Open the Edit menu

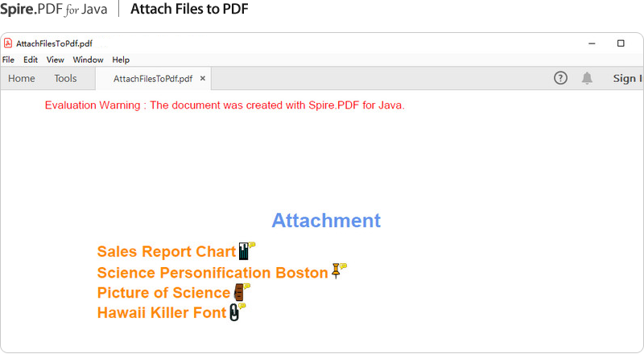(31, 60)
